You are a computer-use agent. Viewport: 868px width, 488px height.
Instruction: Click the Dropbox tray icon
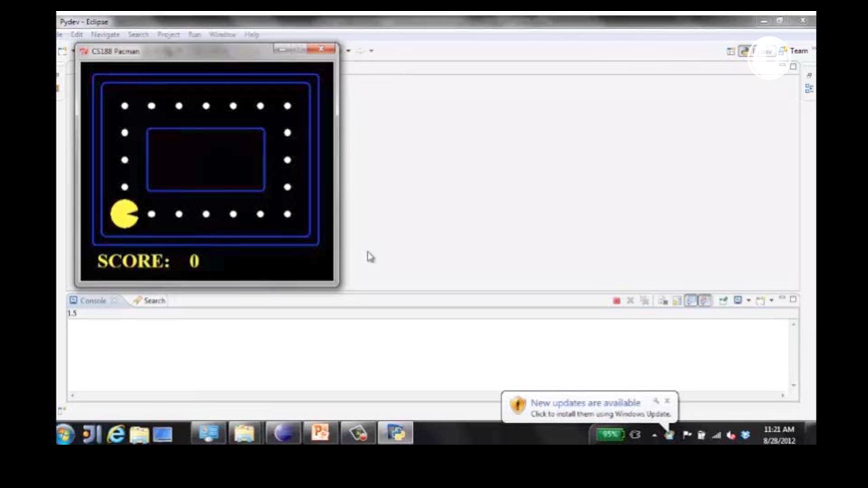[745, 435]
